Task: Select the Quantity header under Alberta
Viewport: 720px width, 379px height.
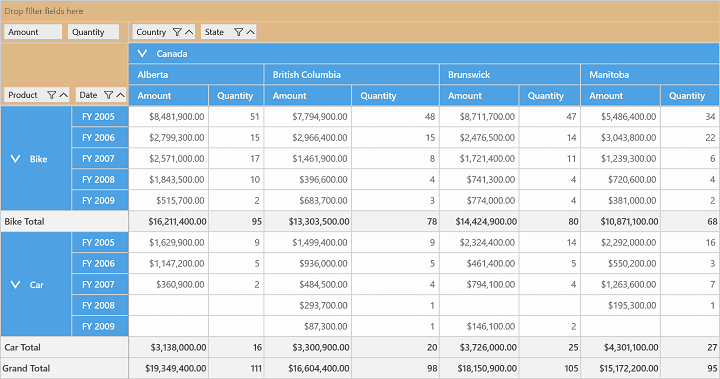Action: tap(236, 96)
